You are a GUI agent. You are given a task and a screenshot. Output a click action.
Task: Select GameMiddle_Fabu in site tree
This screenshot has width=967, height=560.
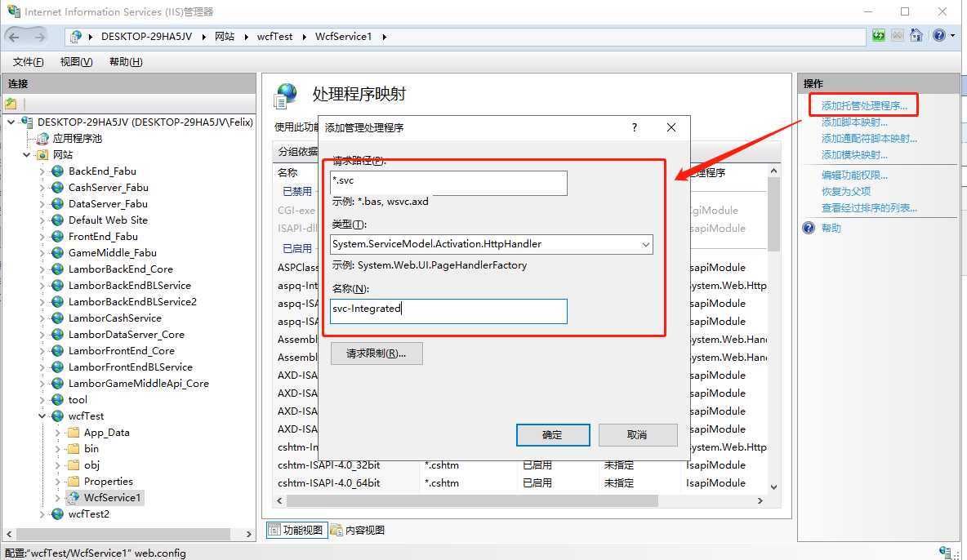(x=112, y=253)
